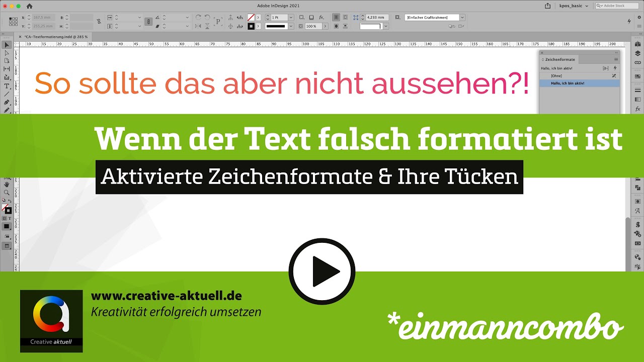Click the reference point locator grid
Image resolution: width=644 pixels, height=362 pixels.
point(13,22)
